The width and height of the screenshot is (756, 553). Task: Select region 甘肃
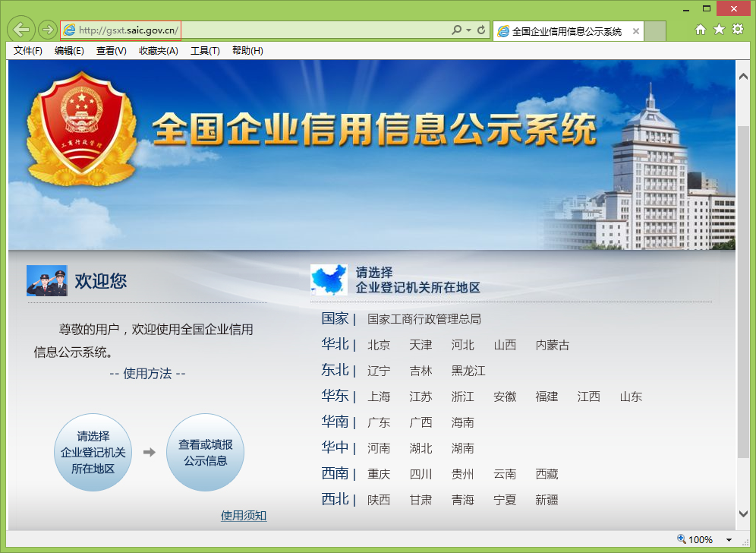pos(421,500)
